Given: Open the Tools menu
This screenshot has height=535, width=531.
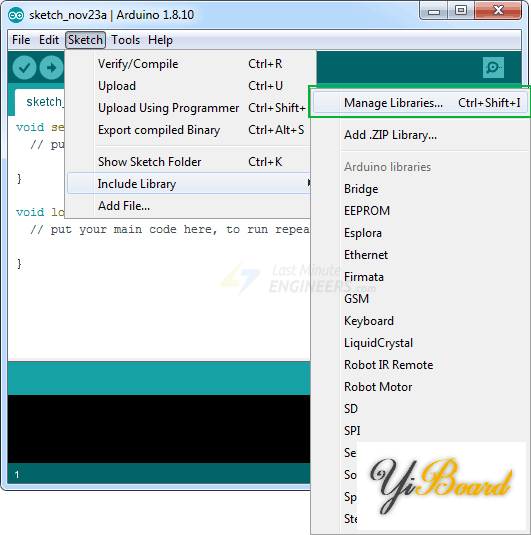Looking at the screenshot, I should (126, 40).
